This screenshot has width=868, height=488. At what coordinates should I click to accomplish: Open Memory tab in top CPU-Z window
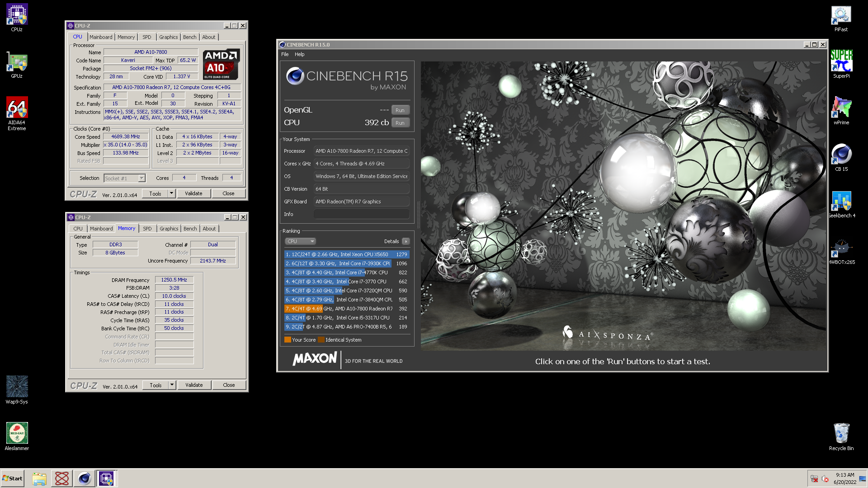click(x=126, y=37)
